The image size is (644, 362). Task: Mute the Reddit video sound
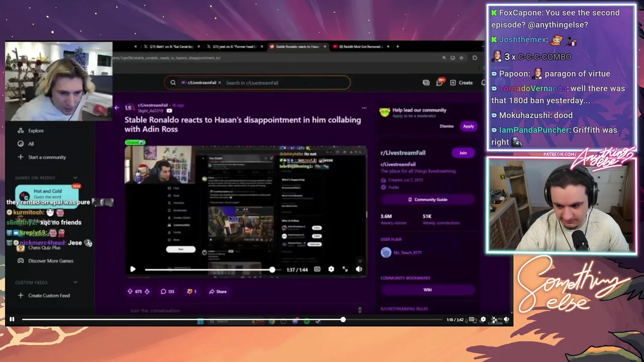(x=359, y=269)
